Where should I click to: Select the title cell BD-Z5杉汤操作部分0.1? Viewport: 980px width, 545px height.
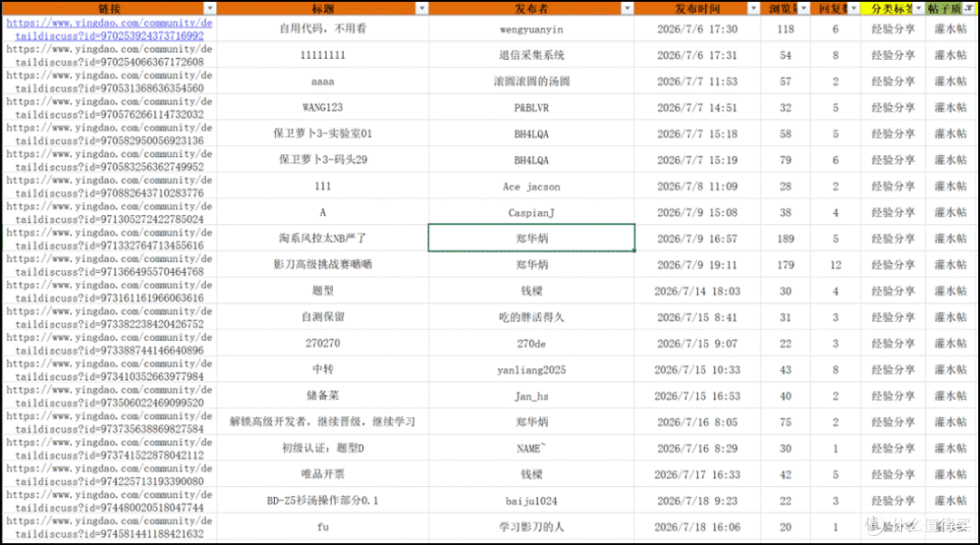(322, 501)
